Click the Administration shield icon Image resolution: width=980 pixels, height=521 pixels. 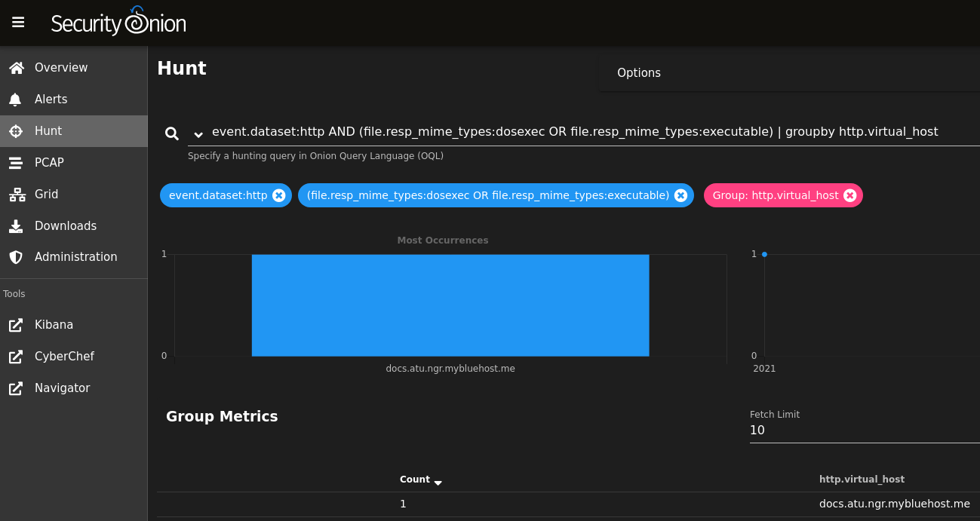(x=16, y=257)
